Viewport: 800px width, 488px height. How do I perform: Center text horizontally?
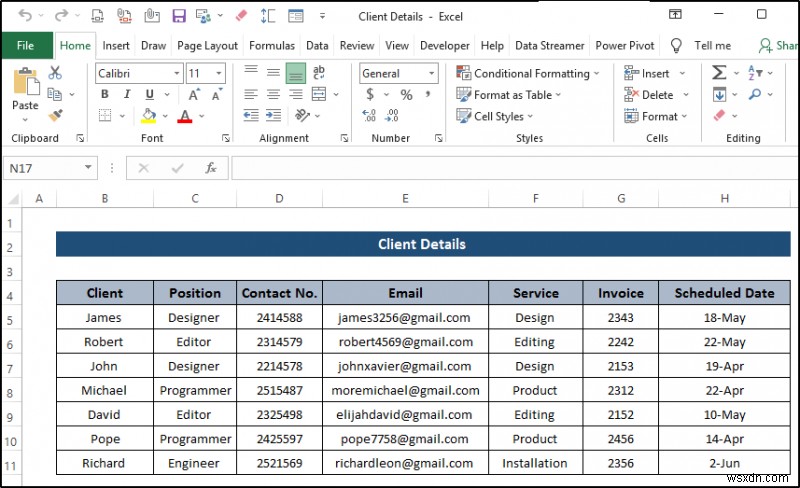point(273,94)
